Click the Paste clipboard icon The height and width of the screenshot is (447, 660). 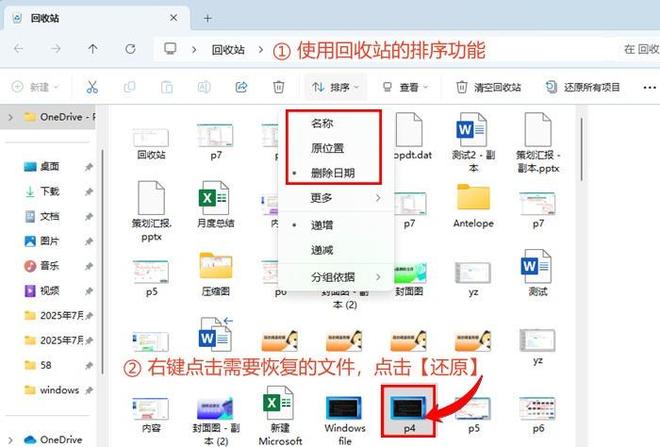(x=167, y=87)
